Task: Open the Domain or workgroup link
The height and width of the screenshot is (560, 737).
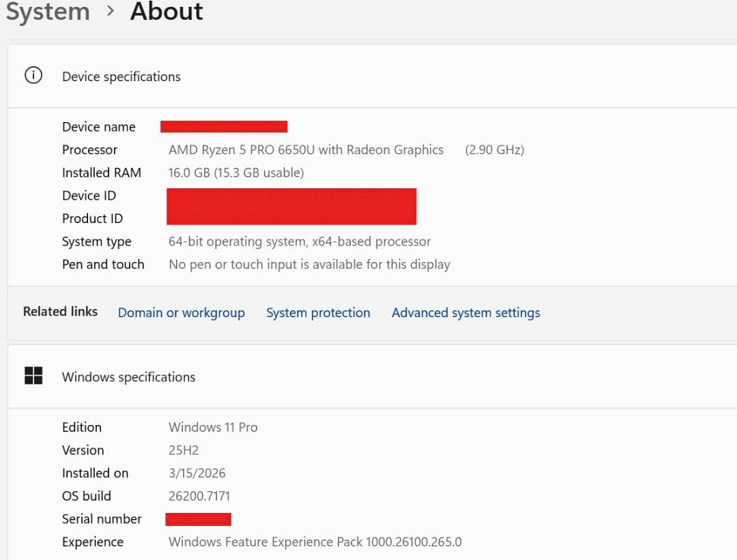Action: pos(182,313)
